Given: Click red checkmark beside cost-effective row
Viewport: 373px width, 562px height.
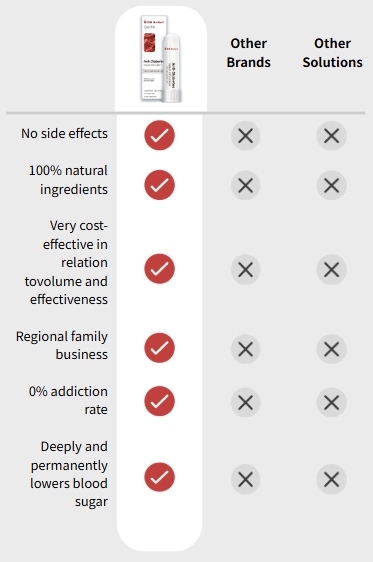Looking at the screenshot, I should pos(159,269).
